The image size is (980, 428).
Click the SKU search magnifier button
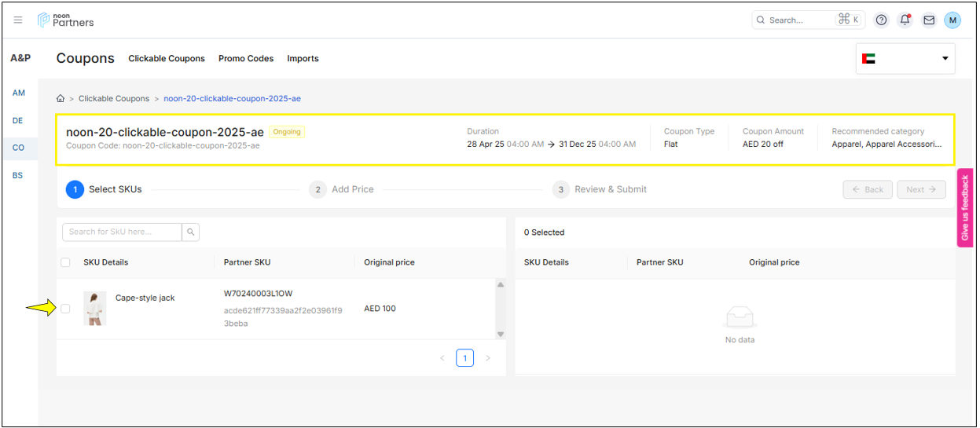190,232
